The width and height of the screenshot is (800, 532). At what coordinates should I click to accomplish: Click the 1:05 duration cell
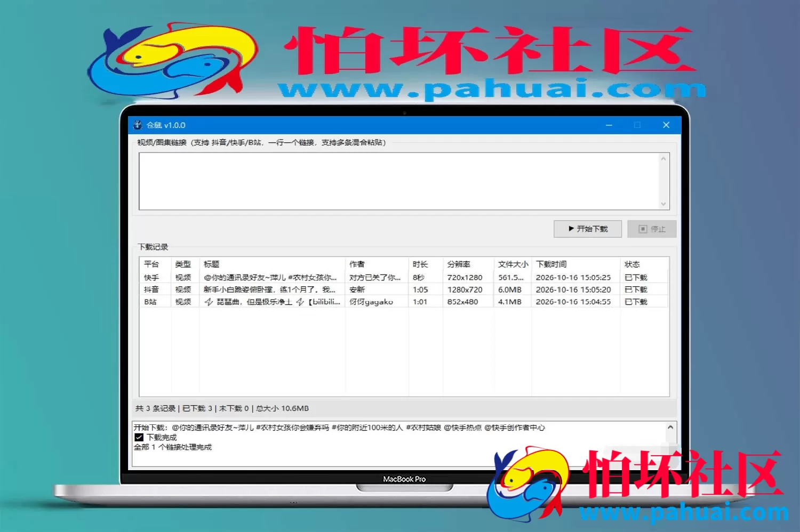(x=420, y=289)
